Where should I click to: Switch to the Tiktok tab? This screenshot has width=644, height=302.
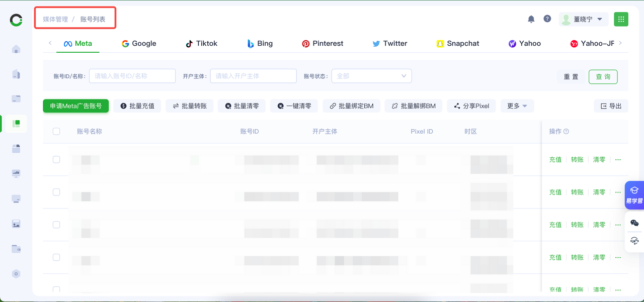[201, 44]
